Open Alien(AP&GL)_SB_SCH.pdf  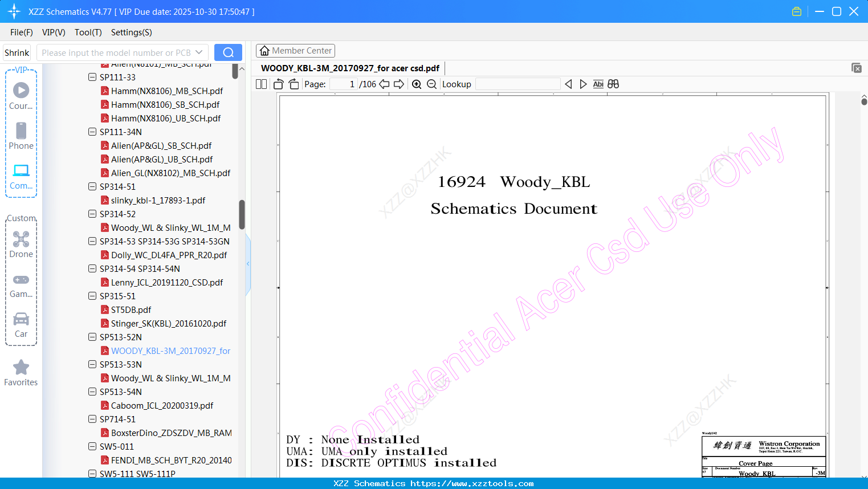click(x=161, y=145)
